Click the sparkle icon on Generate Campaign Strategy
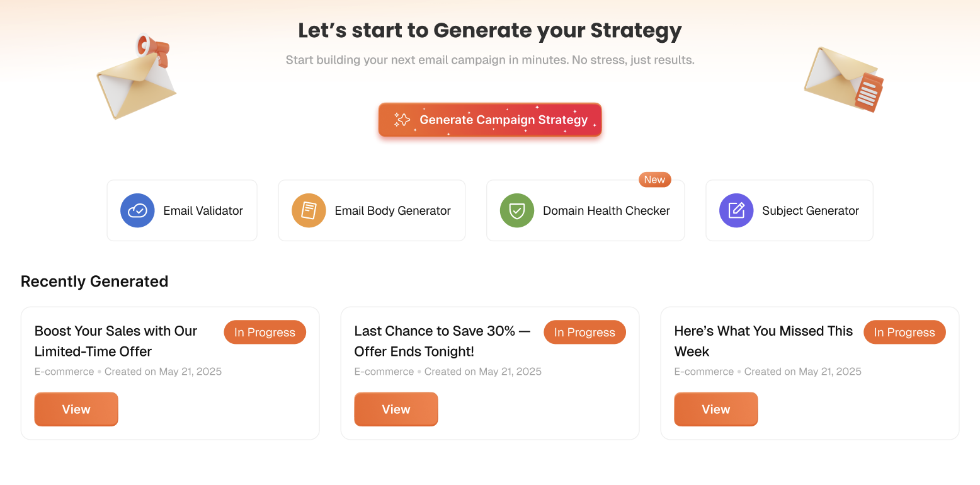This screenshot has width=980, height=485. coord(401,119)
